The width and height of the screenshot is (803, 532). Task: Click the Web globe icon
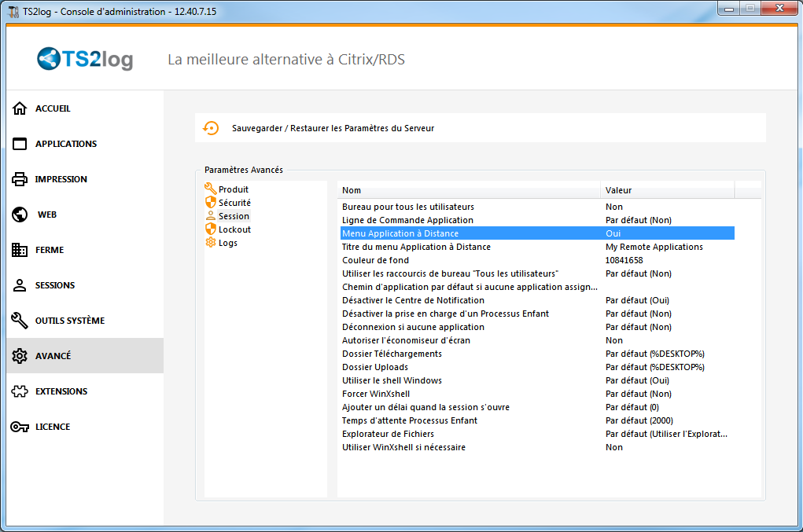point(20,215)
